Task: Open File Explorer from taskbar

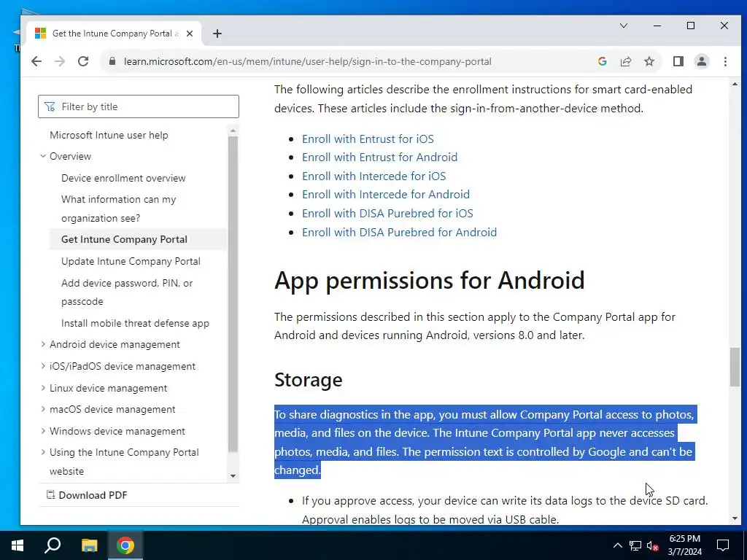Action: (x=89, y=545)
